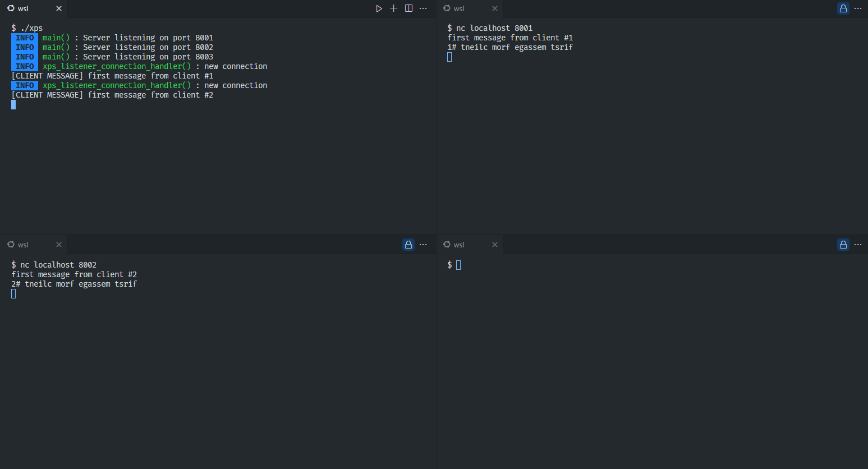
Task: Click first xps_listener_connection_handler() new connection line
Action: (139, 66)
